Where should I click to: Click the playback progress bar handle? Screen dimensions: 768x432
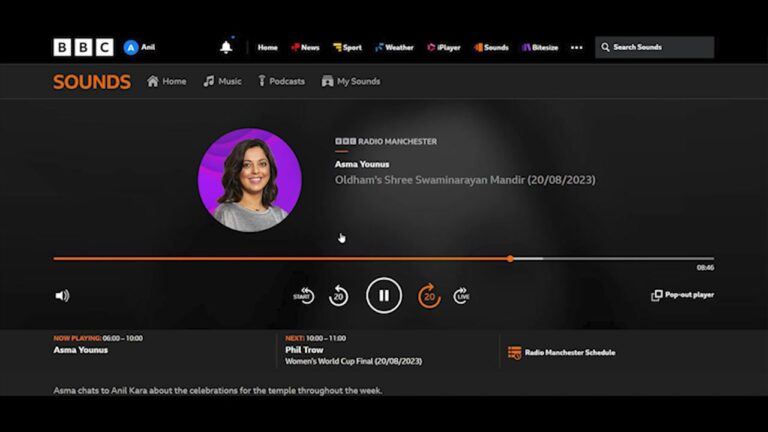click(510, 259)
